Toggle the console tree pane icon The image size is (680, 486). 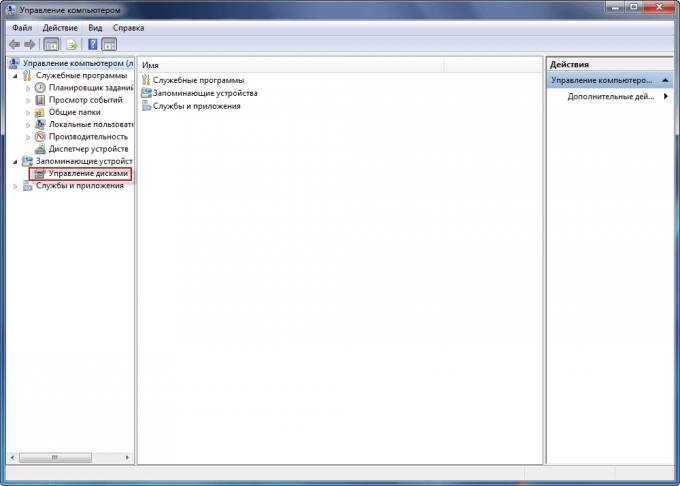[x=51, y=45]
